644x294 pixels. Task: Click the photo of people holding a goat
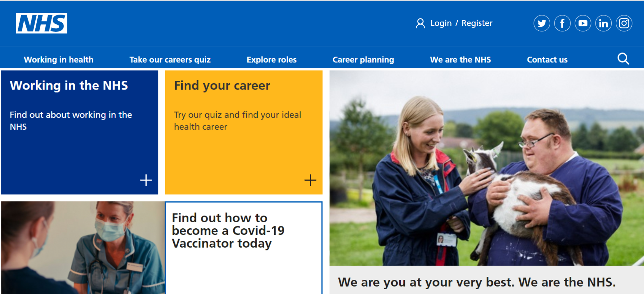(487, 168)
